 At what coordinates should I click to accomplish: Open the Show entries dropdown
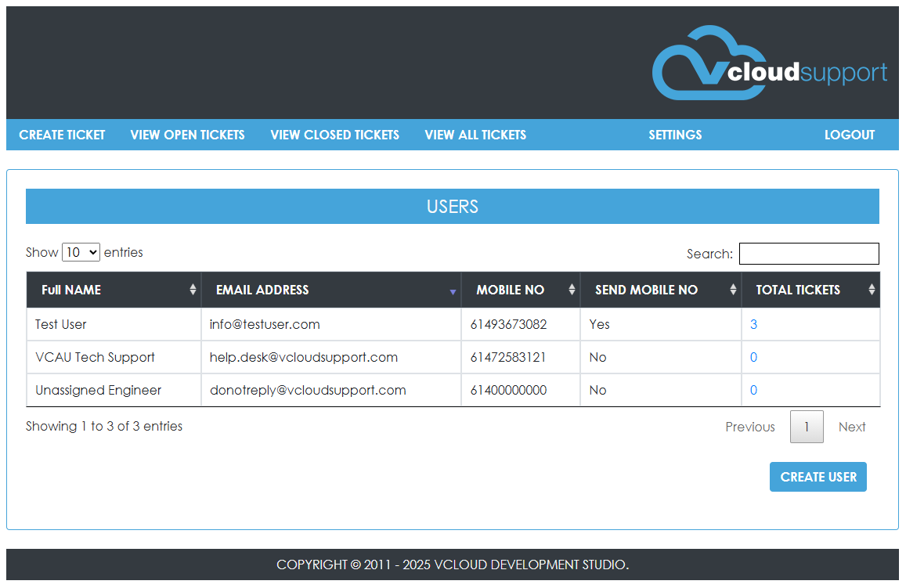[x=81, y=252]
